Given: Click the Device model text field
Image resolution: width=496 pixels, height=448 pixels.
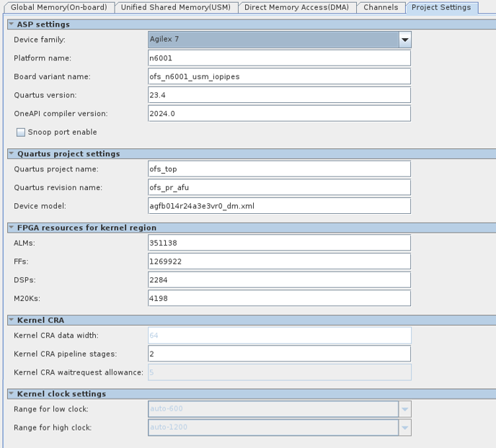Looking at the screenshot, I should [x=279, y=206].
